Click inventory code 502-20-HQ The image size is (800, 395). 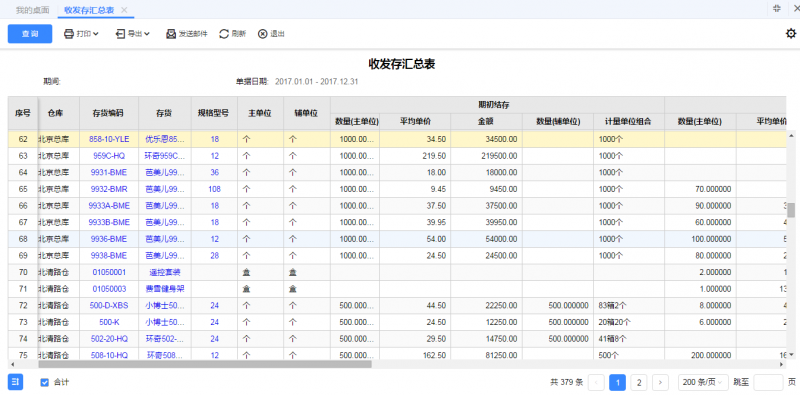pos(109,338)
